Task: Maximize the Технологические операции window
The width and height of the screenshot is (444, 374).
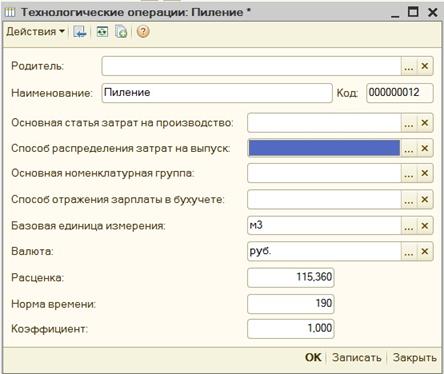Action: [x=413, y=13]
